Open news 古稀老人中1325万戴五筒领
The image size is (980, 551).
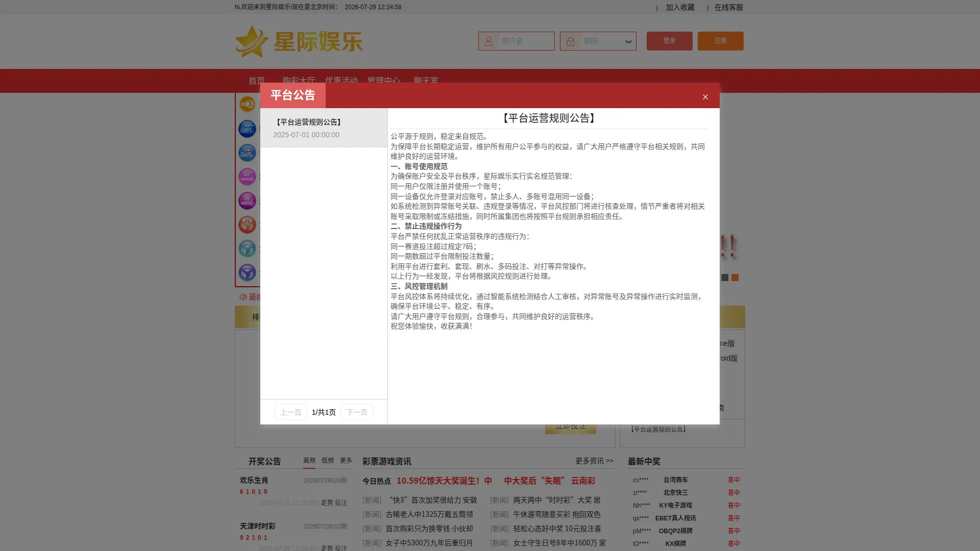click(x=429, y=514)
